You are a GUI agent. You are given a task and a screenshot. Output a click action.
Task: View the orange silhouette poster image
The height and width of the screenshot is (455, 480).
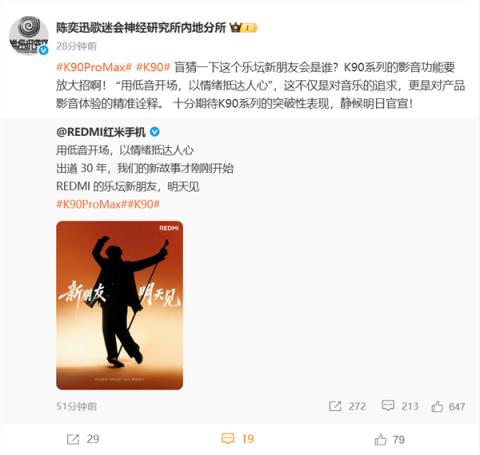(119, 305)
